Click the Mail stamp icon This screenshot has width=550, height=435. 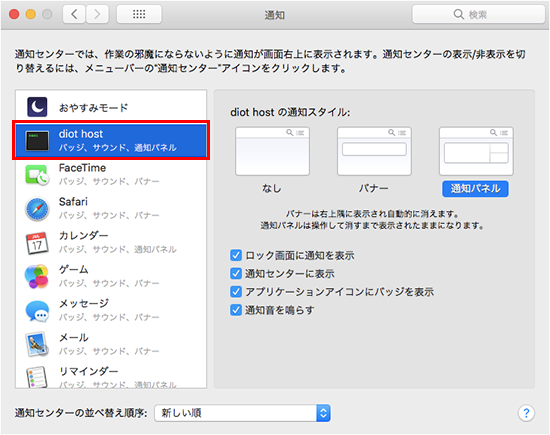tap(36, 344)
